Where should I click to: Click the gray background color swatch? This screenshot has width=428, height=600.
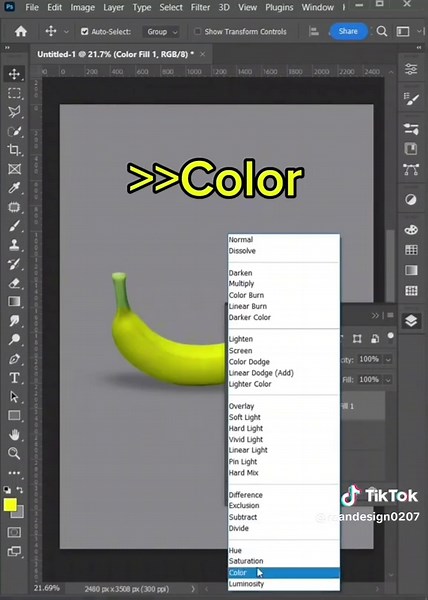pos(19,513)
